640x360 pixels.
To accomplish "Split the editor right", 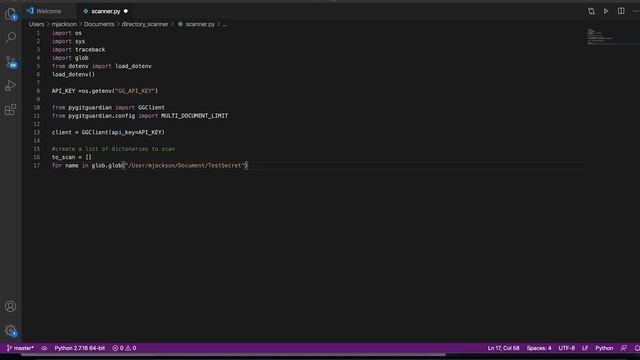I will tap(621, 11).
